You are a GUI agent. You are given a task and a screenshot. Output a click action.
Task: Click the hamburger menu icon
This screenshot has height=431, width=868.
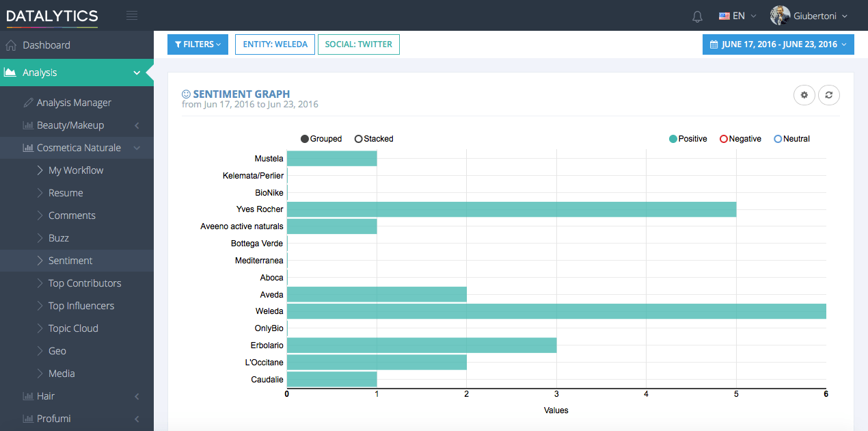pos(132,16)
